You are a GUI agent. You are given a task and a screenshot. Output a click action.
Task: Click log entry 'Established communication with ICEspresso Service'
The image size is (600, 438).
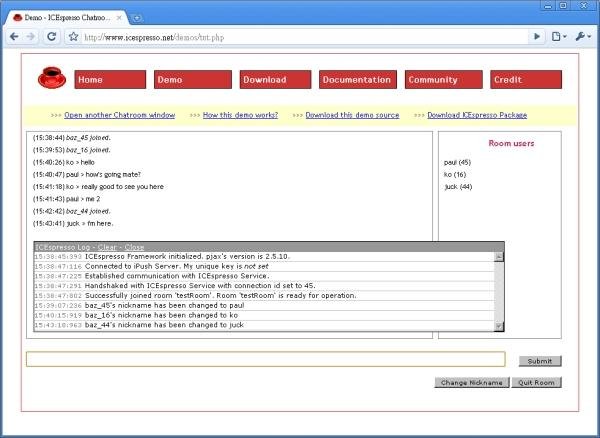coord(264,276)
